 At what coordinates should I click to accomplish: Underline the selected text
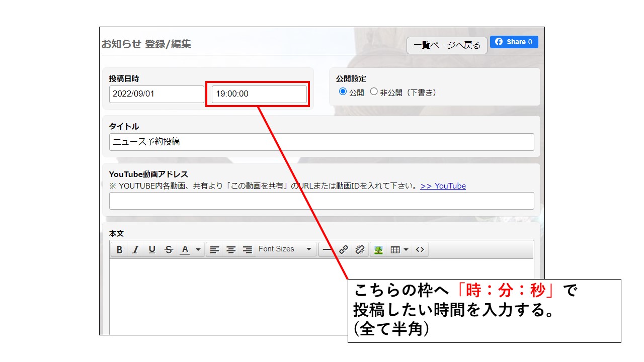152,250
